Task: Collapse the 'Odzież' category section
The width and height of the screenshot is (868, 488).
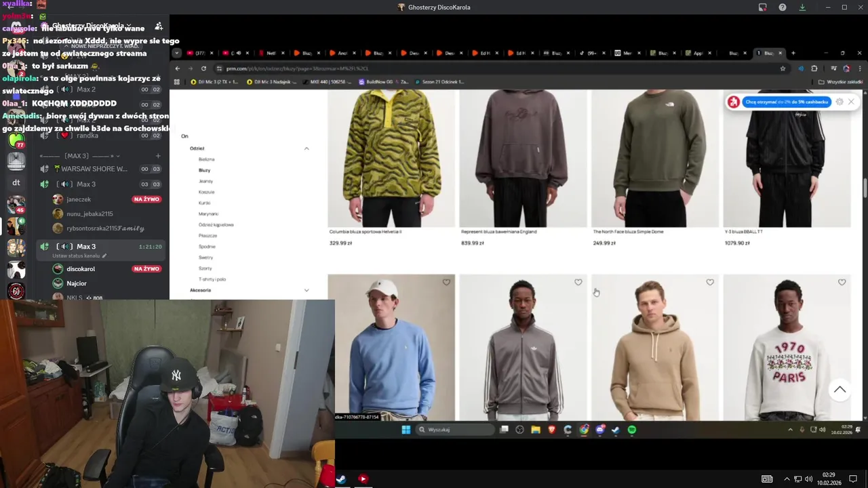Action: 307,148
